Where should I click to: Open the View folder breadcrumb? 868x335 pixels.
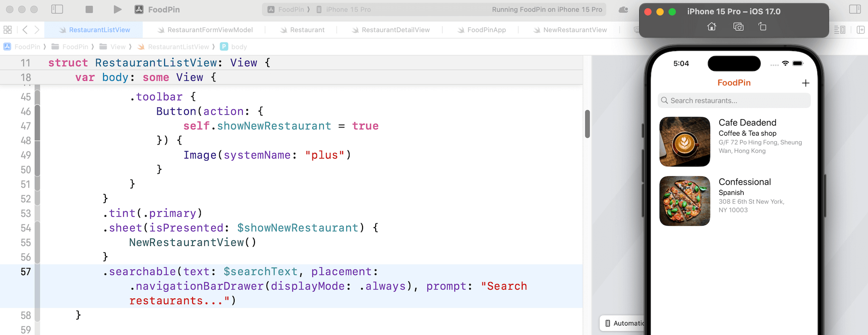click(117, 47)
